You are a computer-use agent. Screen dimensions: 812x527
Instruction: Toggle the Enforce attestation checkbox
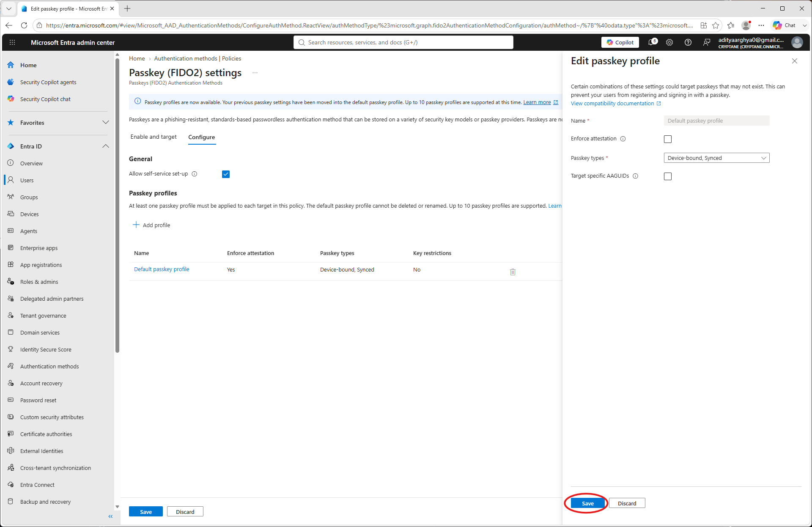[668, 139]
